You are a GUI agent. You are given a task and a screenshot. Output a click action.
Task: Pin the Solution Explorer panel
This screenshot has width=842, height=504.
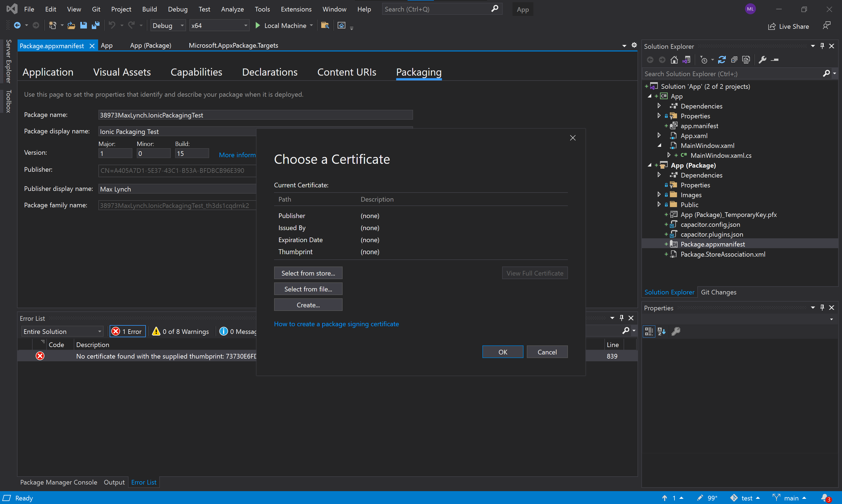(822, 46)
